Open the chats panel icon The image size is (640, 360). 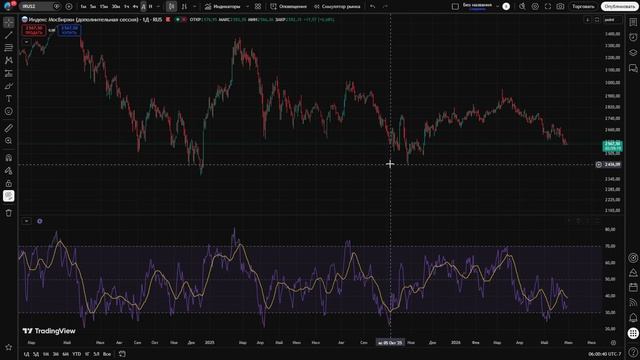pyautogui.click(x=633, y=68)
